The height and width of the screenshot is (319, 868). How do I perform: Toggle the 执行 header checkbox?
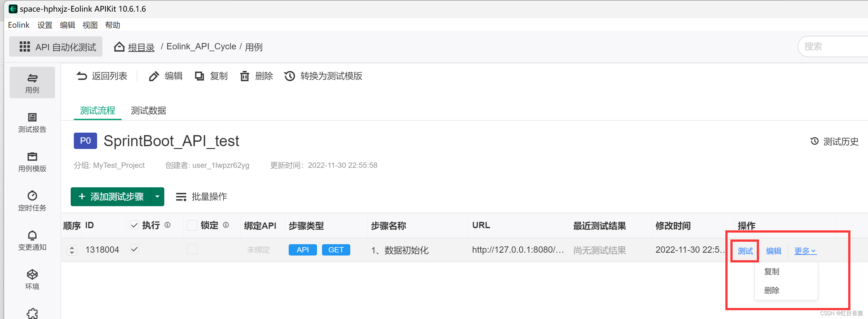134,225
